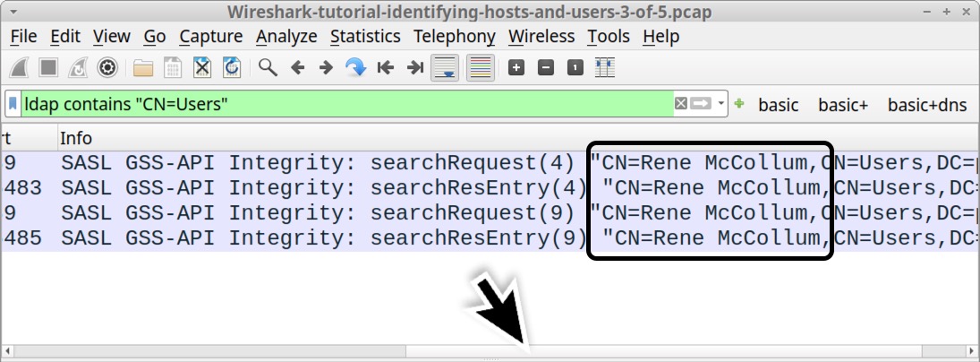
Task: Toggle packet list colorization
Action: (x=480, y=67)
